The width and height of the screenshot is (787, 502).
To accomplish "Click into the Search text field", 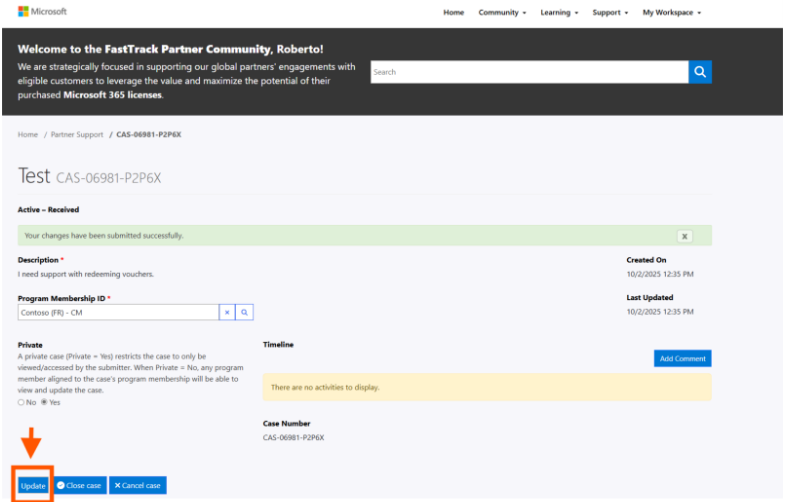I will tap(528, 72).
